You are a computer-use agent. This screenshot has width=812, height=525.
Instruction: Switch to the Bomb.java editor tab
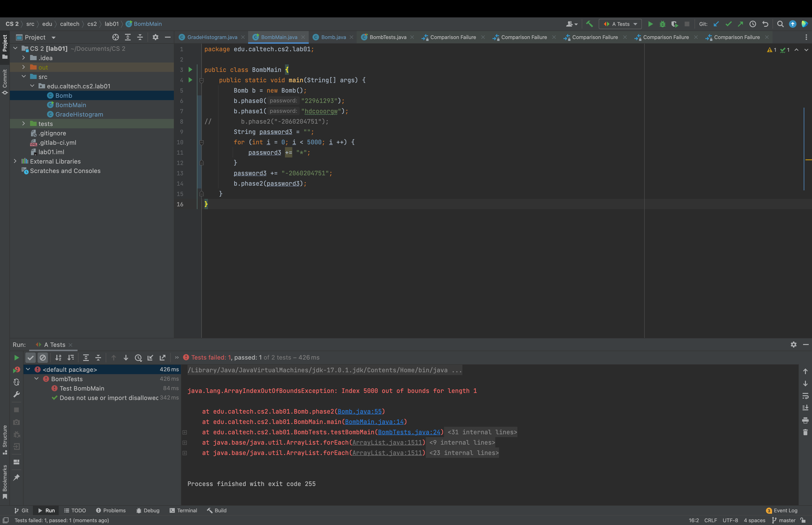pyautogui.click(x=333, y=37)
